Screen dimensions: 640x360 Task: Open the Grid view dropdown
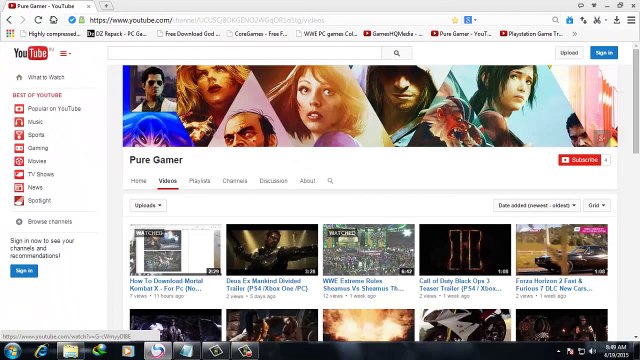click(x=597, y=205)
